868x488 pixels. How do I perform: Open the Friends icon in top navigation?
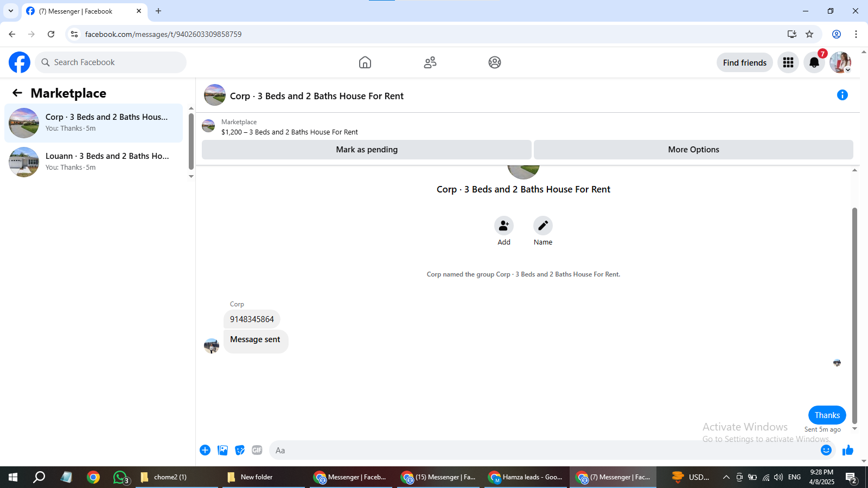pyautogui.click(x=430, y=62)
